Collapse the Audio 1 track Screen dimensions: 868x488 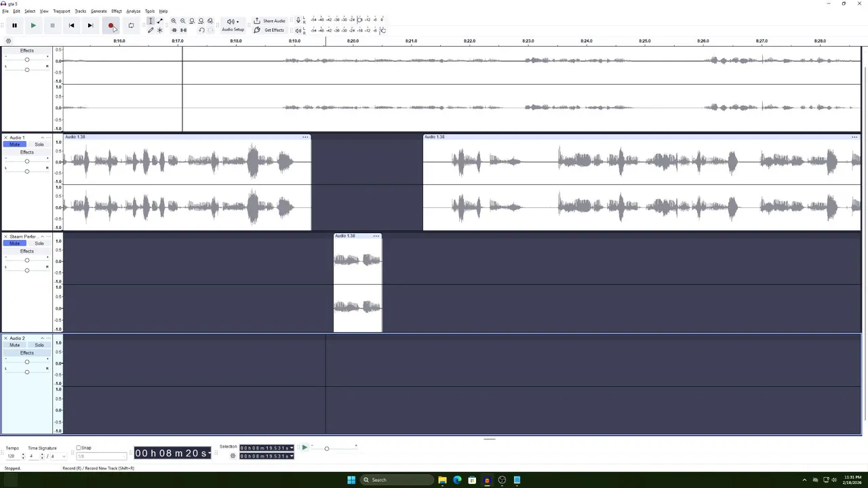[x=42, y=138]
